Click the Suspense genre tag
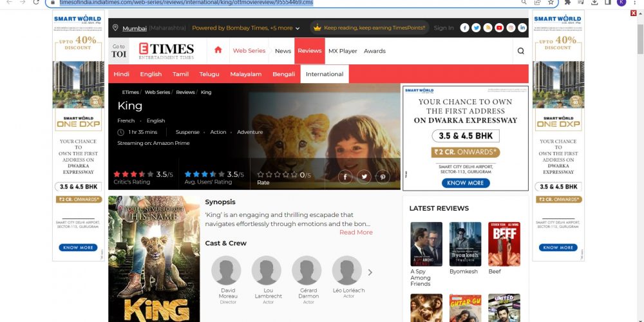Screen dimensions: 644x322 187,132
